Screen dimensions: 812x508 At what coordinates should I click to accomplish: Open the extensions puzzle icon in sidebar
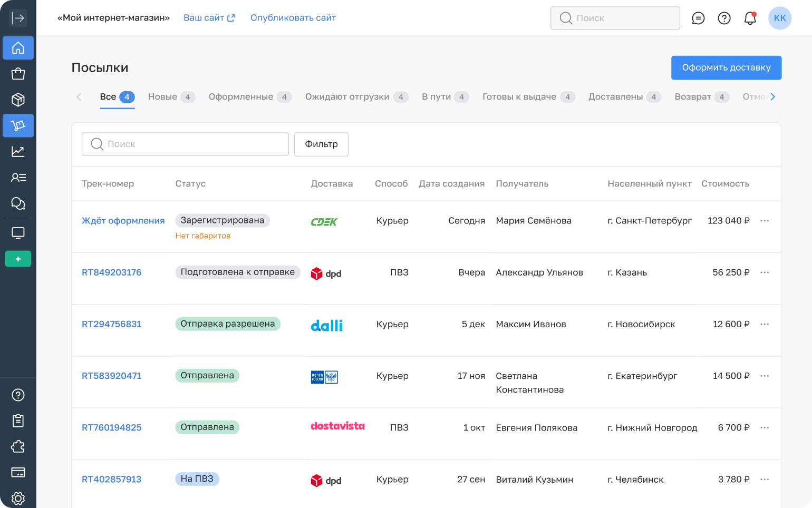point(18,447)
